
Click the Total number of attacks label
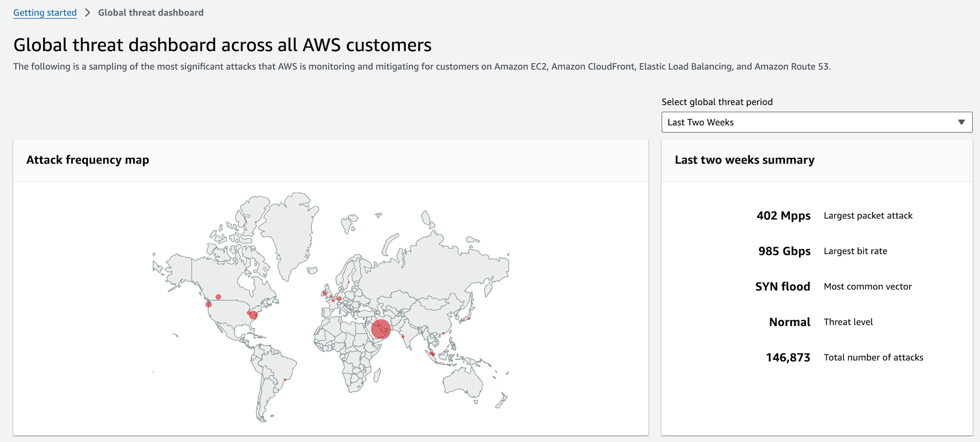873,357
